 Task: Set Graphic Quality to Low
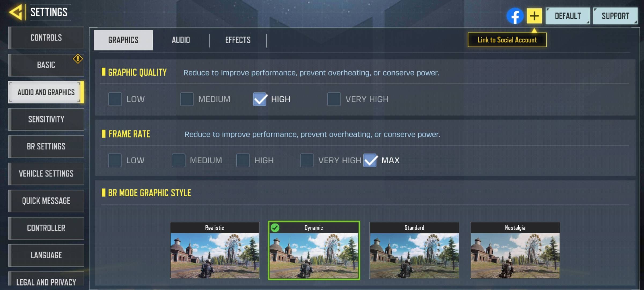pyautogui.click(x=115, y=99)
